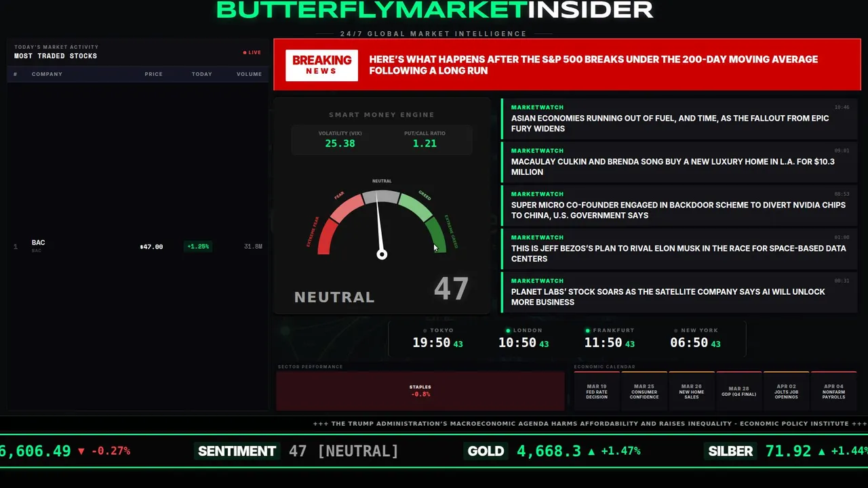Viewport: 868px width, 488px height.
Task: Click the +1.25% change badge for BAC
Action: (x=198, y=247)
